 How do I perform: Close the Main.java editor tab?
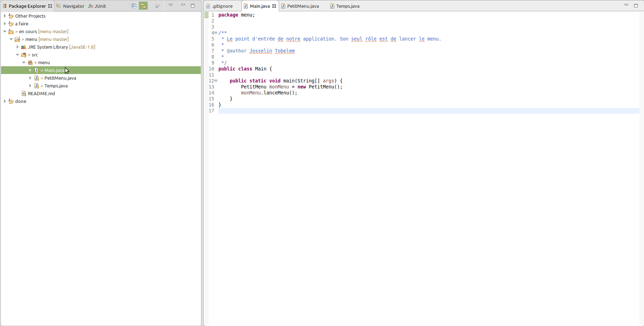tap(274, 6)
